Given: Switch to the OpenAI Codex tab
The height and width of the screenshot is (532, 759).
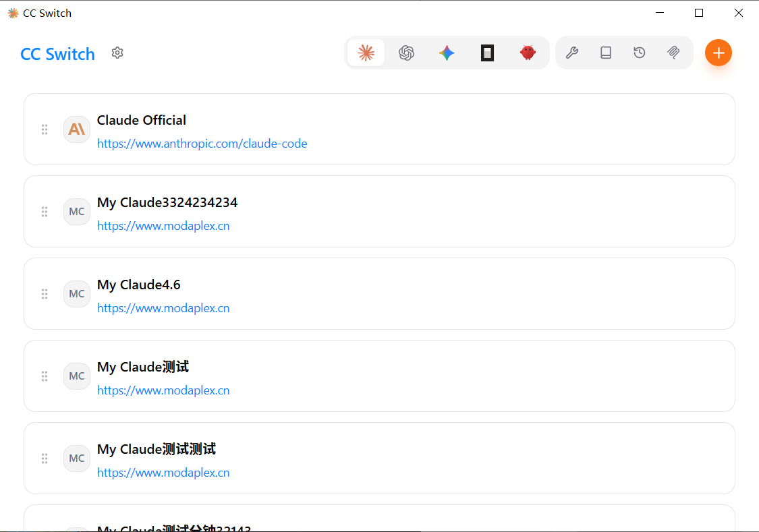Looking at the screenshot, I should tap(407, 53).
